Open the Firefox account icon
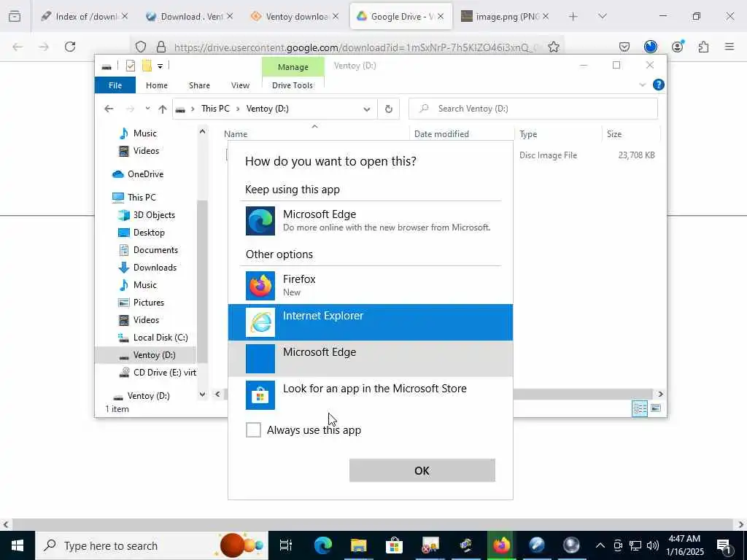Image resolution: width=747 pixels, height=560 pixels. 678,47
